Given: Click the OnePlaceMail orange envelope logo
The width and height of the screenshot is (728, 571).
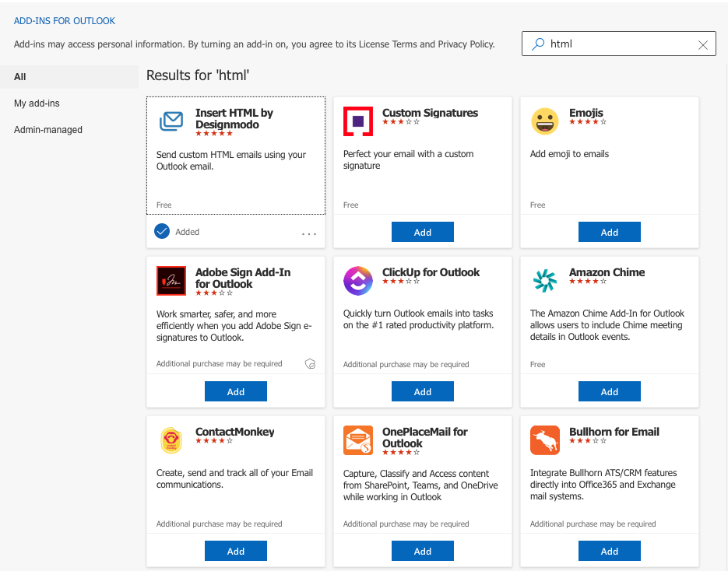Looking at the screenshot, I should click(358, 440).
